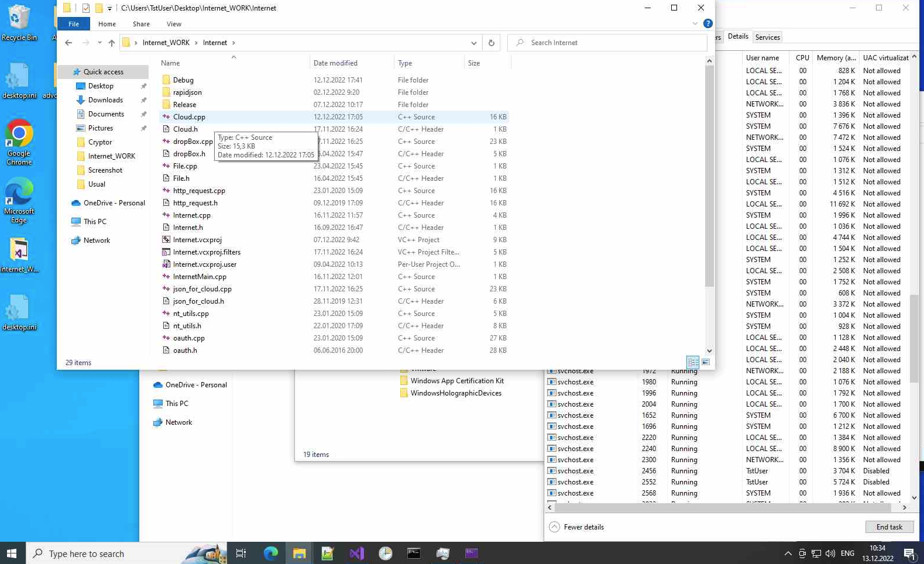Screen dimensions: 924x564
Task: Refresh the Internet folder view
Action: pos(492,43)
